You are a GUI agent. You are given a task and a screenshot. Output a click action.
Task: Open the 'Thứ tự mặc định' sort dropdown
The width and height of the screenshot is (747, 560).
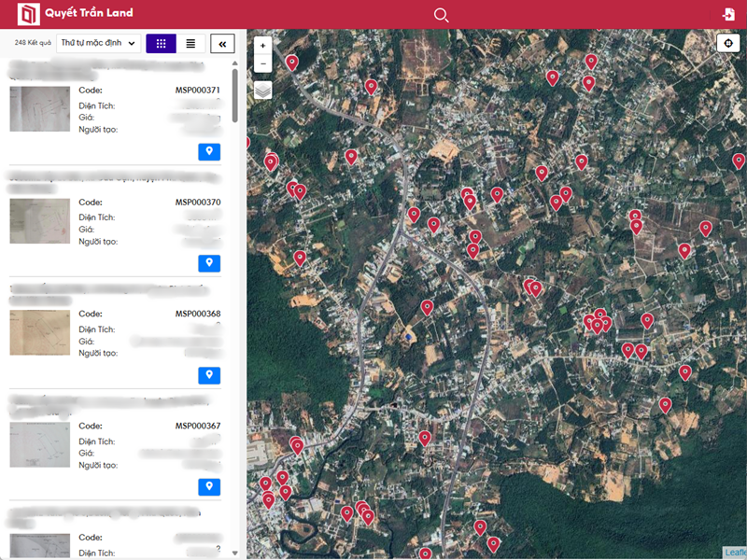point(98,43)
